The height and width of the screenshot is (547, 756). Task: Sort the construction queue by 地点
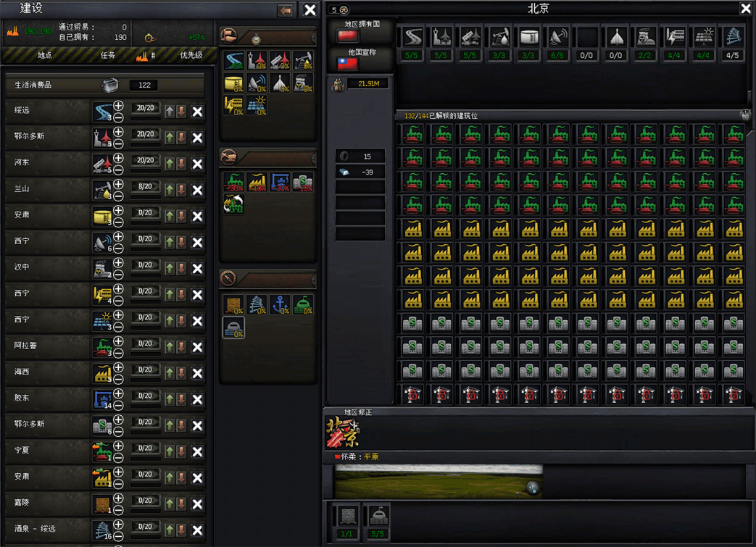coord(44,55)
